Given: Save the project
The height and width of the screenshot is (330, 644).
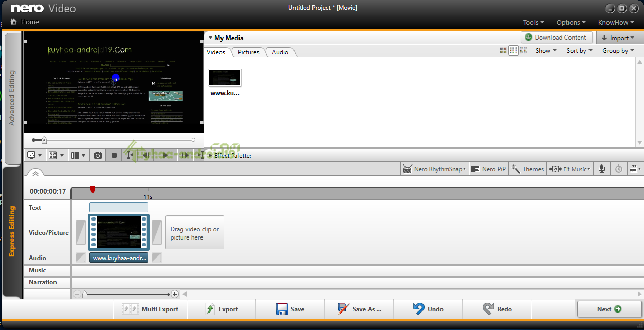Looking at the screenshot, I should click(x=290, y=309).
